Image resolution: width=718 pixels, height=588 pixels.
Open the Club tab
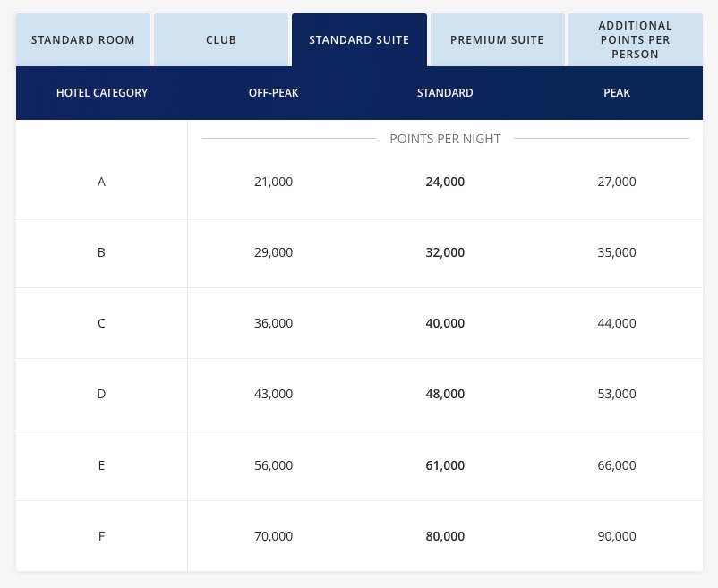(221, 39)
